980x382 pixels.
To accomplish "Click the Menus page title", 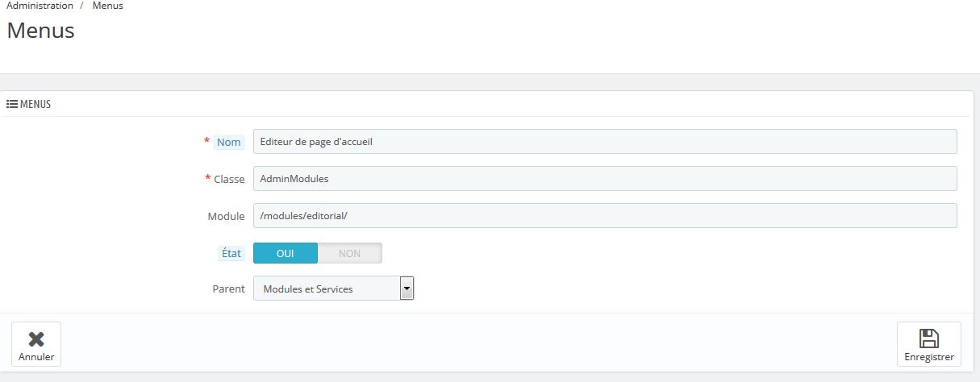I will click(x=40, y=31).
